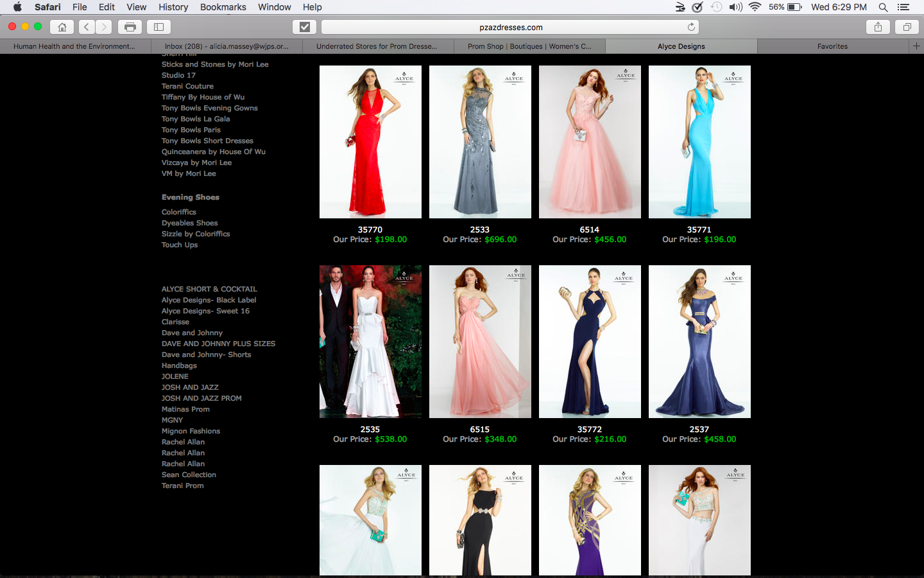Open Tiffany By House of Wu link
The image size is (924, 578).
(x=203, y=97)
